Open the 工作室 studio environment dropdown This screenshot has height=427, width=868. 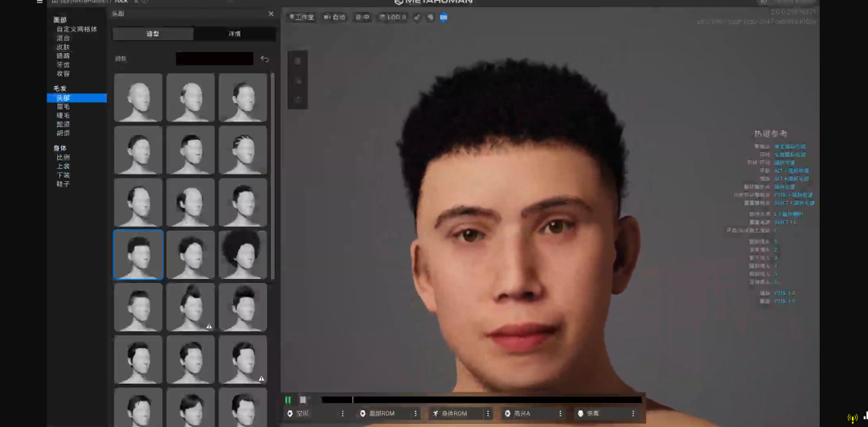[x=301, y=17]
